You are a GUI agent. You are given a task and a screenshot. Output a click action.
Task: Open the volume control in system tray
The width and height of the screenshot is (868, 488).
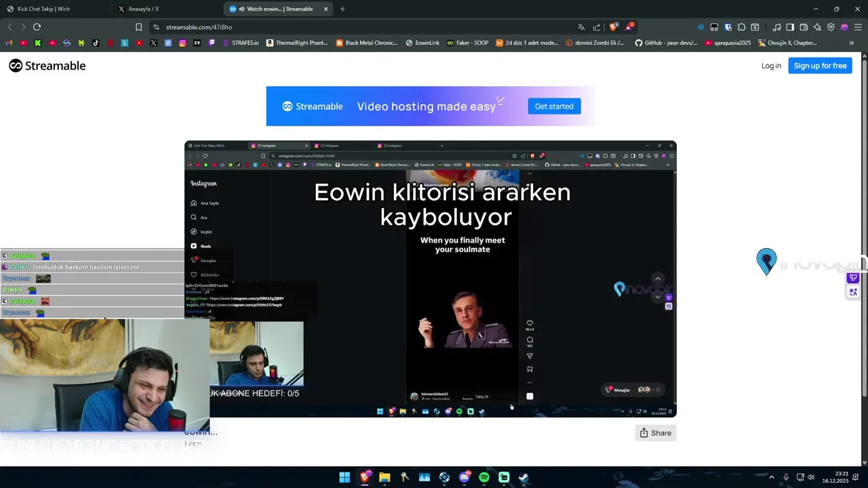[x=811, y=477]
